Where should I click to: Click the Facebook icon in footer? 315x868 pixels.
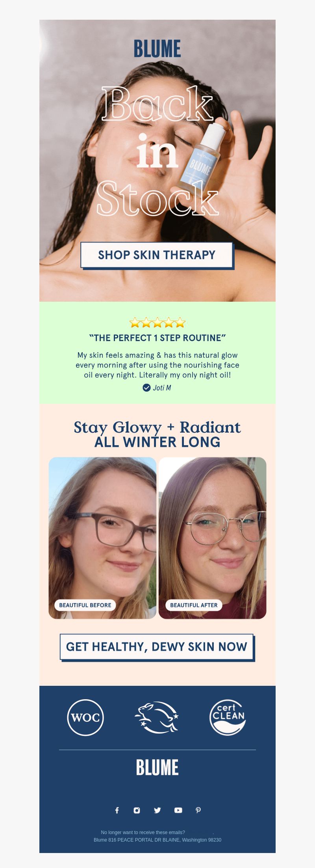pos(117,810)
